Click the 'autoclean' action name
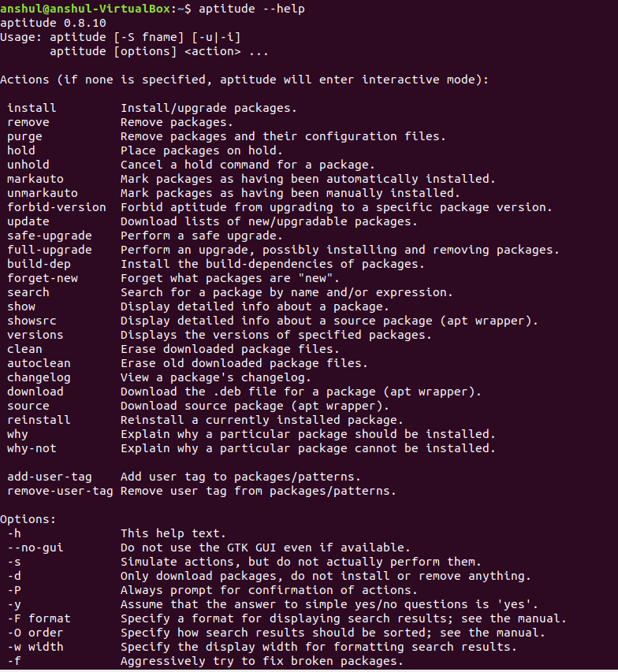The width and height of the screenshot is (618, 672). point(39,363)
